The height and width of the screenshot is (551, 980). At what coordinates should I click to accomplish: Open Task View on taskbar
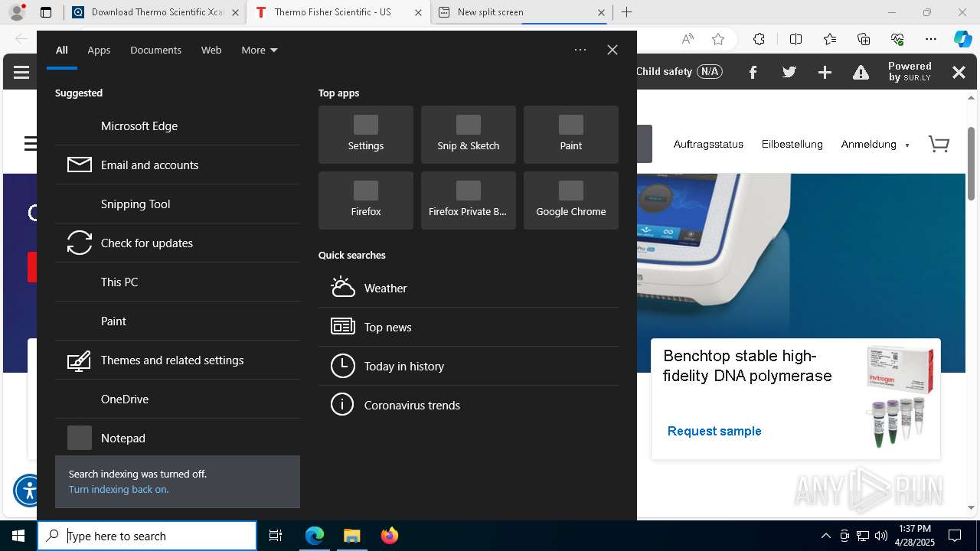point(276,536)
